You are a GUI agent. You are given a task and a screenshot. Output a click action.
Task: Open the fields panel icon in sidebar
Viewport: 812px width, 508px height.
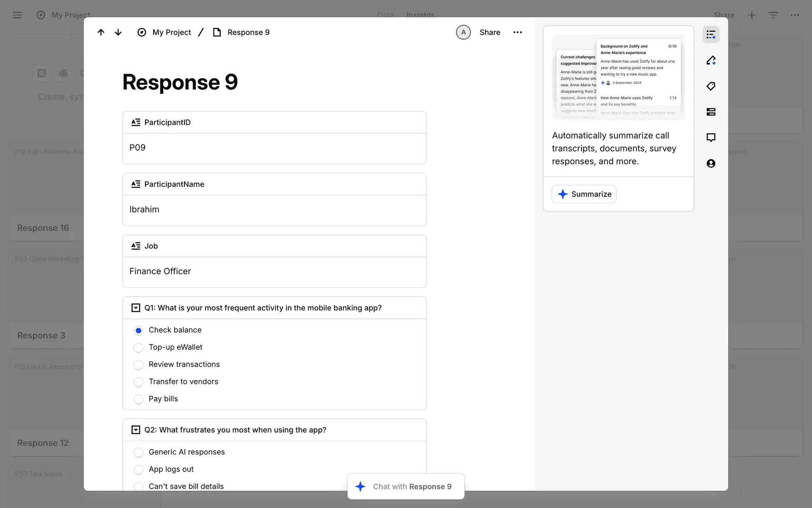(x=711, y=112)
